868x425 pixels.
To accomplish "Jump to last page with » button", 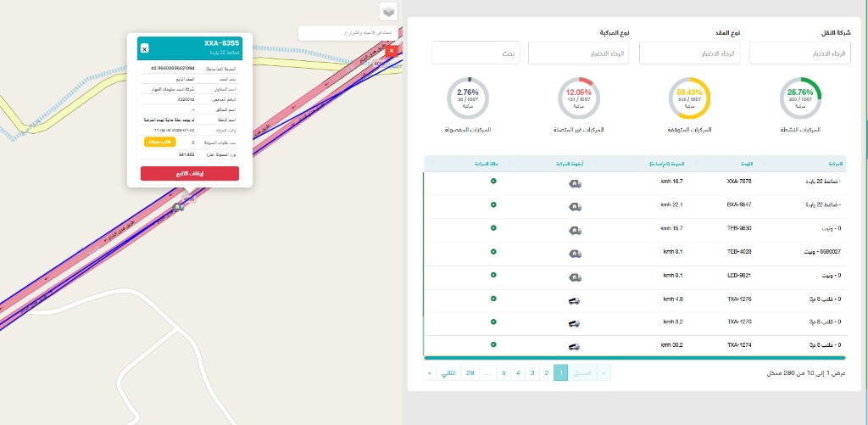I will point(430,373).
